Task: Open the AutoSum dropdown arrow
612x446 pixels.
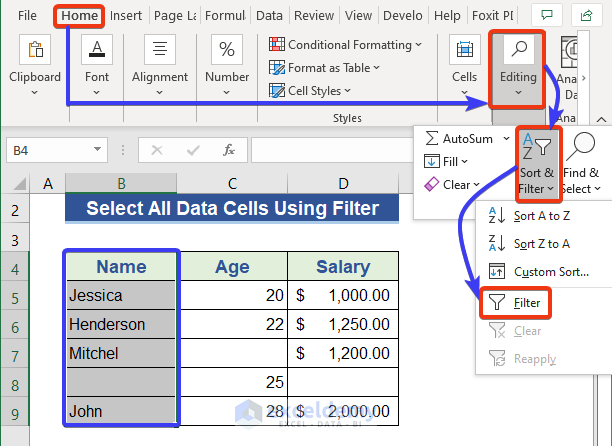Action: coord(502,138)
